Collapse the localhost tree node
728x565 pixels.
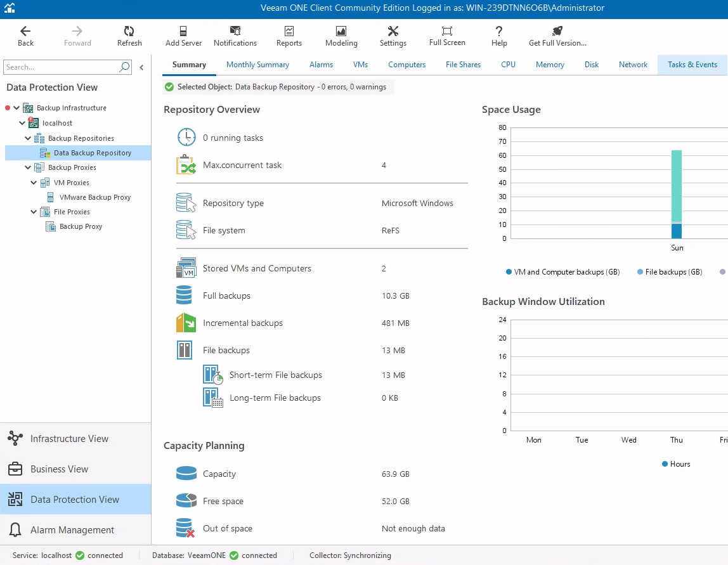click(x=22, y=123)
